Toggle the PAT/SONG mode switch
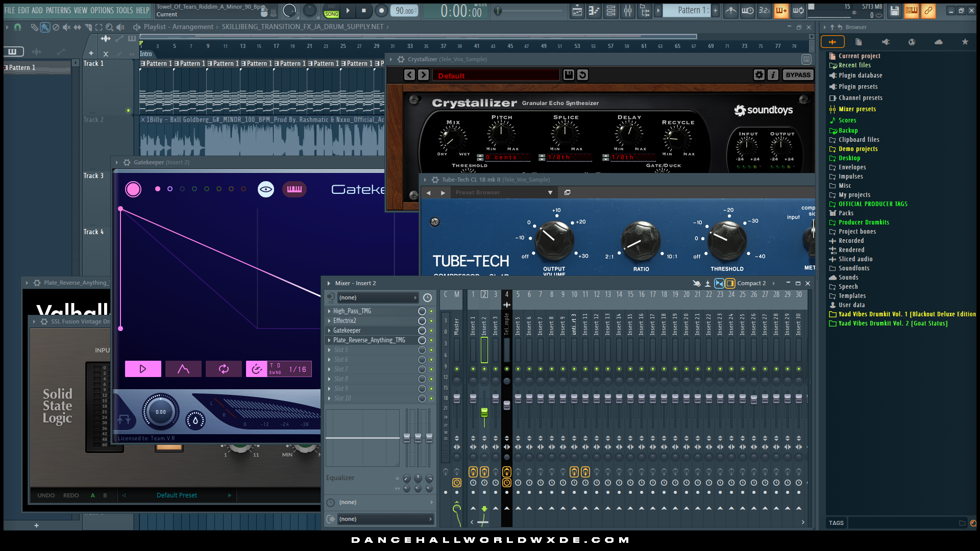Screen dimensions: 980x551 pos(331,11)
